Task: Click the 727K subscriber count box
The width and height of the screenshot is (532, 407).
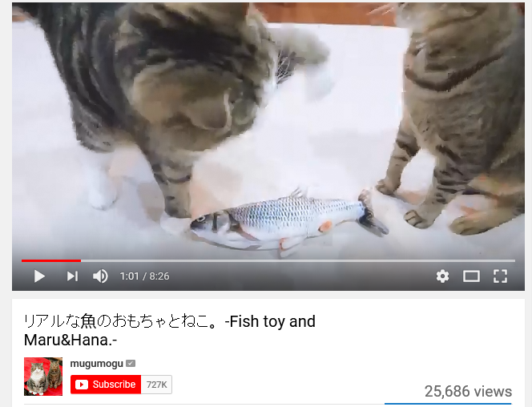Action: (x=156, y=385)
